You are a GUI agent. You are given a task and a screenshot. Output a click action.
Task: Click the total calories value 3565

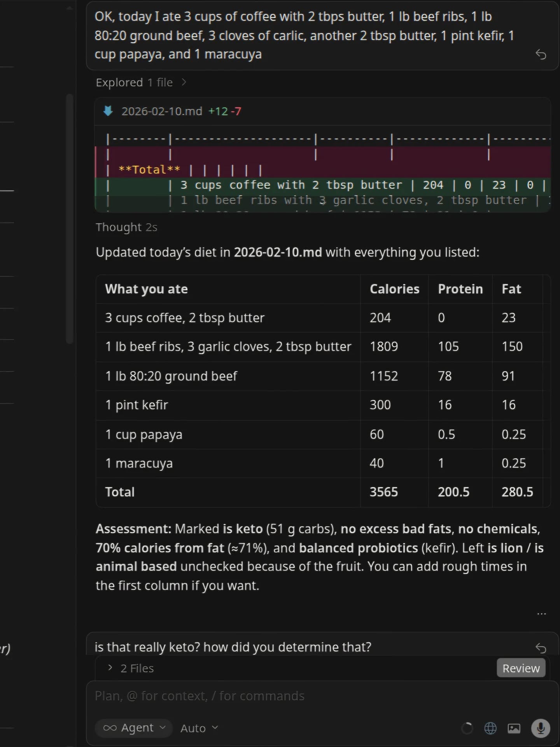pos(384,492)
